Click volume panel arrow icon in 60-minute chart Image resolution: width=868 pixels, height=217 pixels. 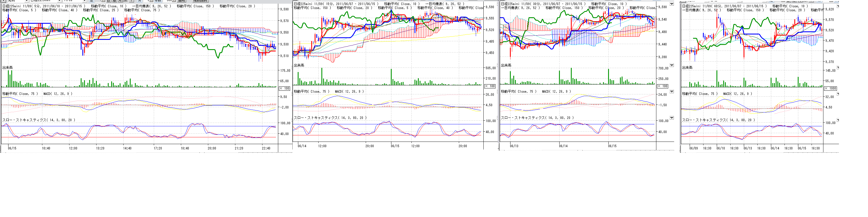click(838, 68)
